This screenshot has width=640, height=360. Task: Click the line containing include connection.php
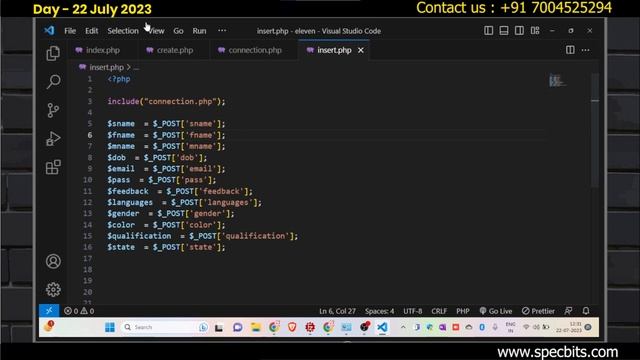pyautogui.click(x=166, y=101)
